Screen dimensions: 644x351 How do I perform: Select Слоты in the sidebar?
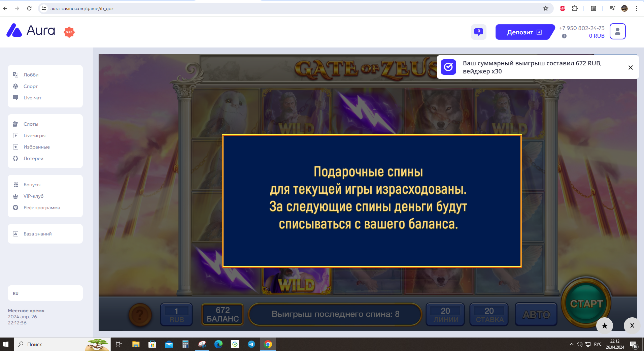coord(31,124)
